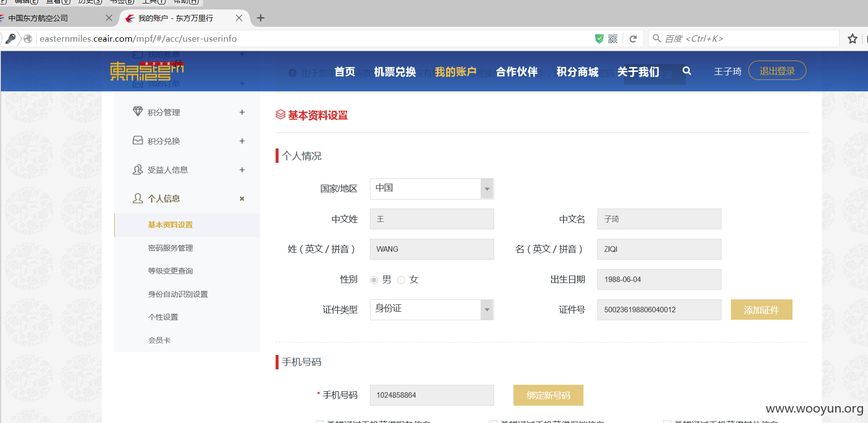This screenshot has height=423, width=868.
Task: Click the person icon beside 个人信息
Action: [x=138, y=198]
